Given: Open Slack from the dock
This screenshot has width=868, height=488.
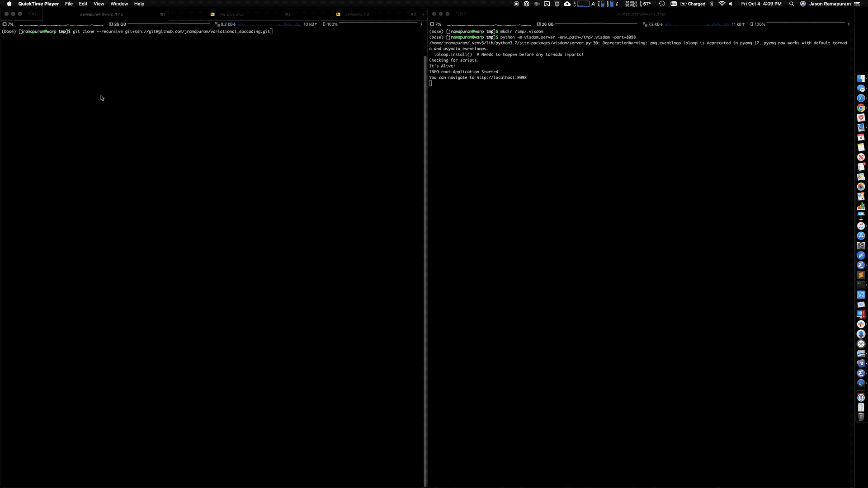Looking at the screenshot, I should (861, 324).
